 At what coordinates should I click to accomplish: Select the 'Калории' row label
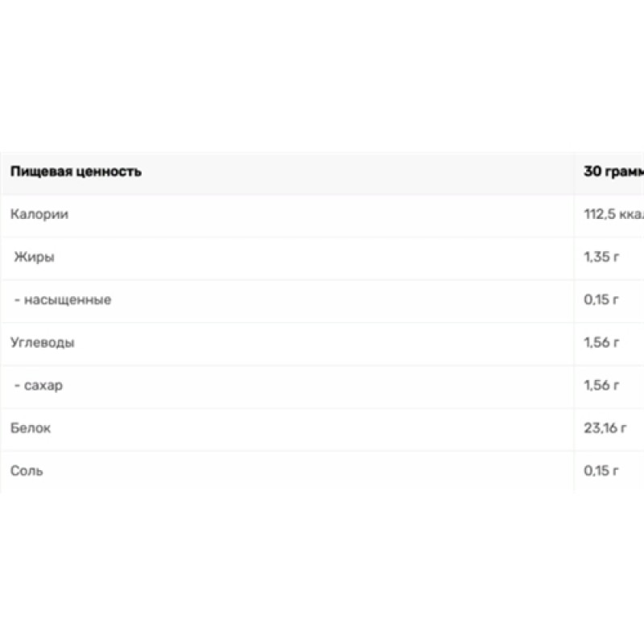click(x=39, y=215)
